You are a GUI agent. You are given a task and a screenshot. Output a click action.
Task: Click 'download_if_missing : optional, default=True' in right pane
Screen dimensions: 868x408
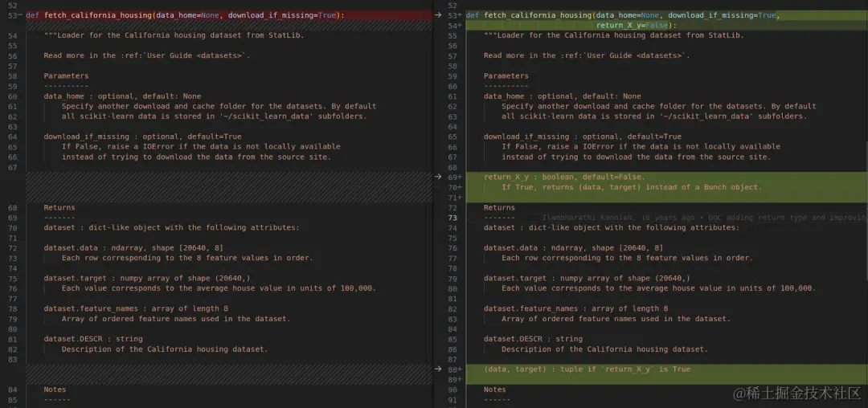(583, 137)
